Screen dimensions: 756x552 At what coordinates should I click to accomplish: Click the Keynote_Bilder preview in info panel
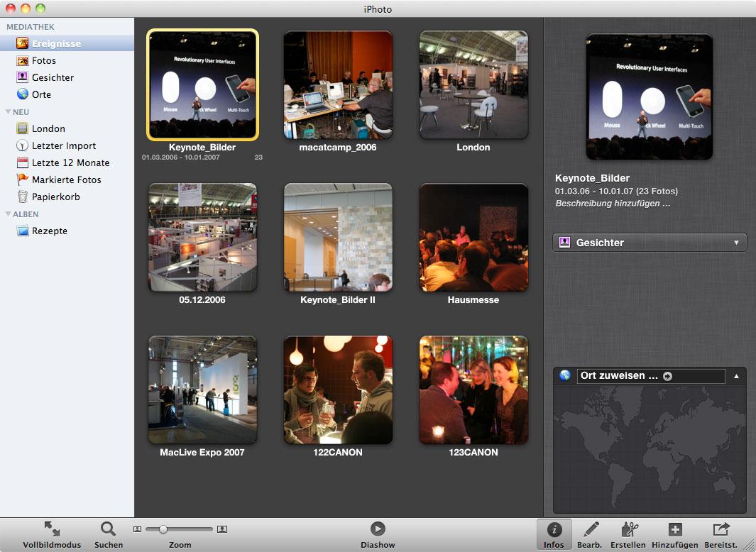(649, 96)
